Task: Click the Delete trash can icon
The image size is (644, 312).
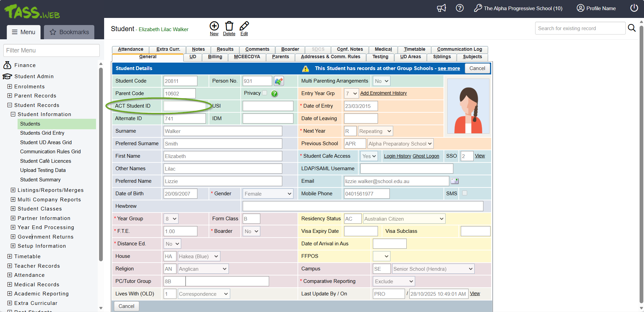Action: click(229, 26)
